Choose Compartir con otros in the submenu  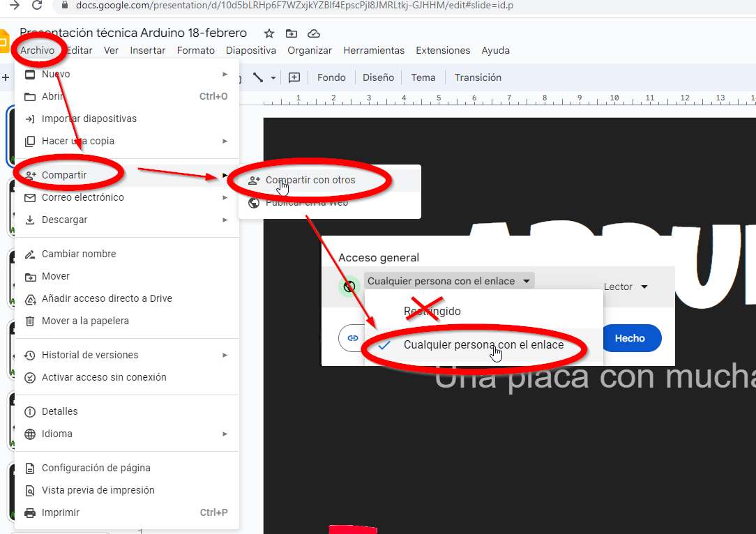click(330, 181)
